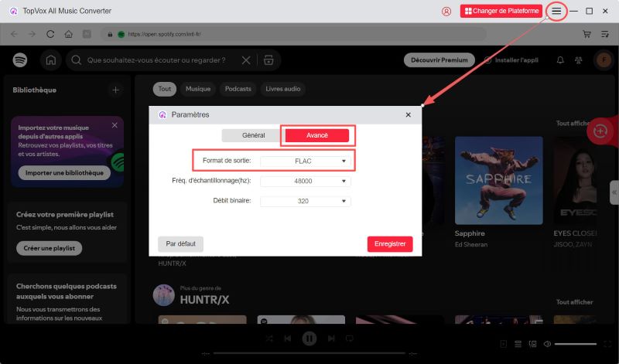Switch to the Général tab
619x364 pixels.
(253, 135)
